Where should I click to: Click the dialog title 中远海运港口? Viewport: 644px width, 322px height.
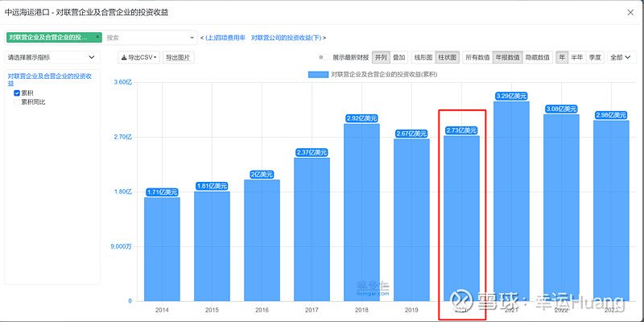click(27, 13)
